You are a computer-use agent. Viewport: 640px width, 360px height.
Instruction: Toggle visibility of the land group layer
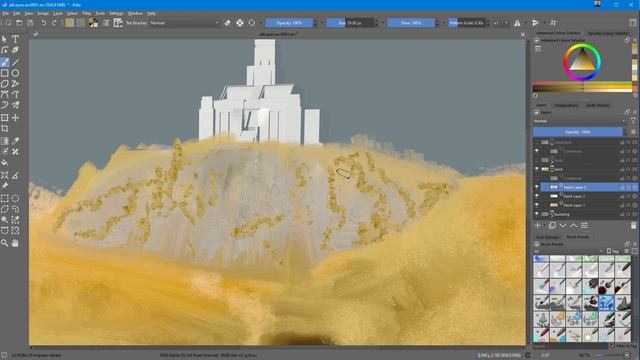tap(537, 169)
